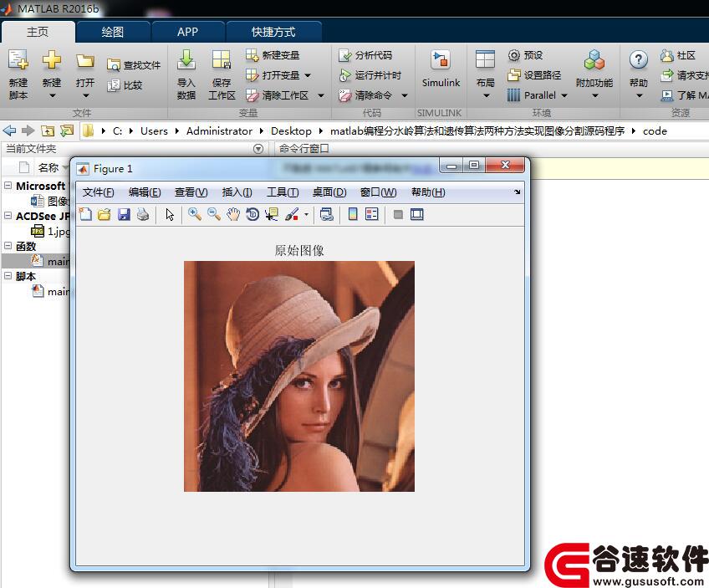Screen dimensions: 709x588
Task: Open 编辑(E) menu in Figure 1
Action: (145, 192)
